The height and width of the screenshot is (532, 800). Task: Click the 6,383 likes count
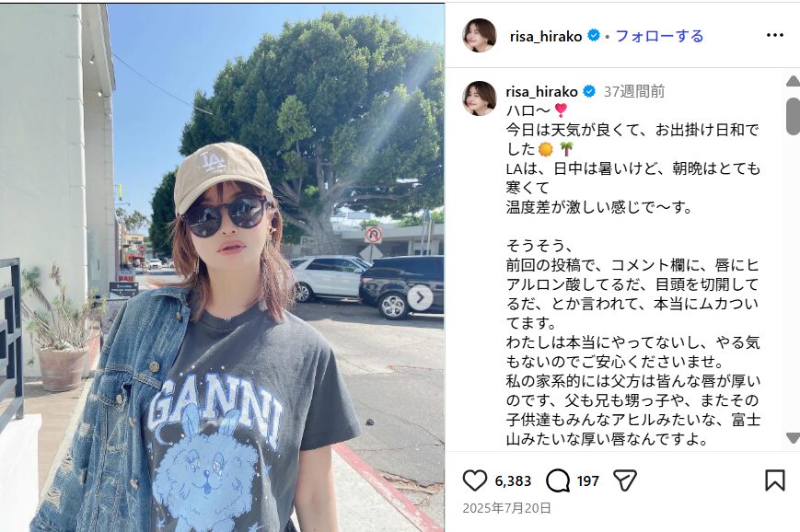pos(513,481)
